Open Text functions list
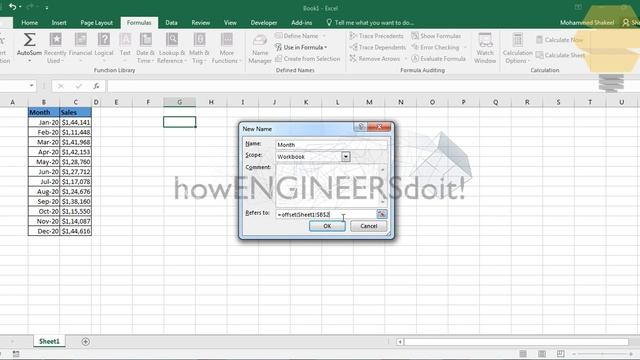This screenshot has height=360, width=640. coord(125,48)
